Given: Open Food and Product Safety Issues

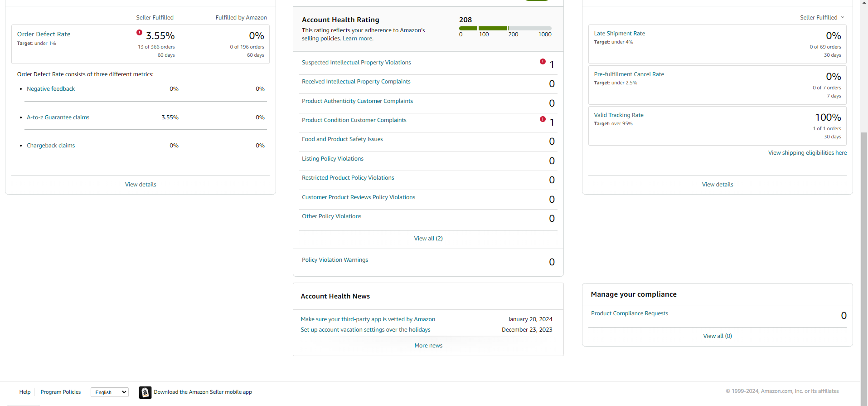Looking at the screenshot, I should point(342,139).
